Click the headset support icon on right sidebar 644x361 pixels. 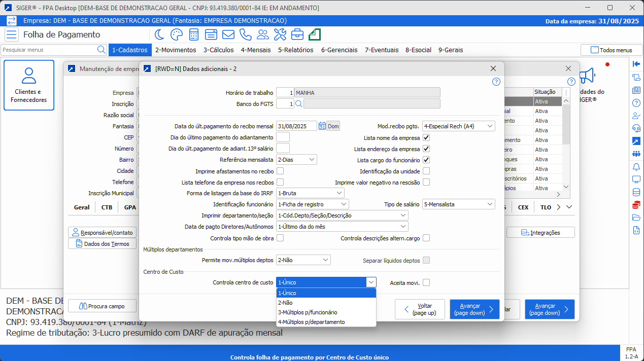[636, 127]
